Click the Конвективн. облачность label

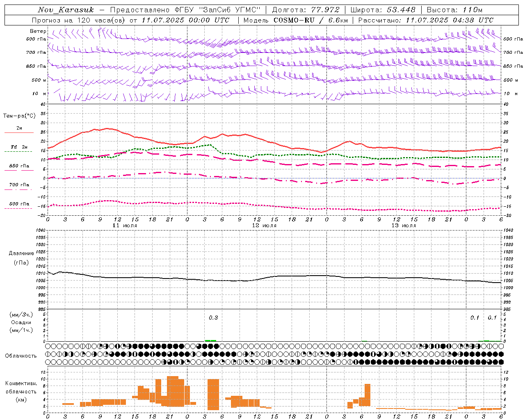tap(21, 388)
